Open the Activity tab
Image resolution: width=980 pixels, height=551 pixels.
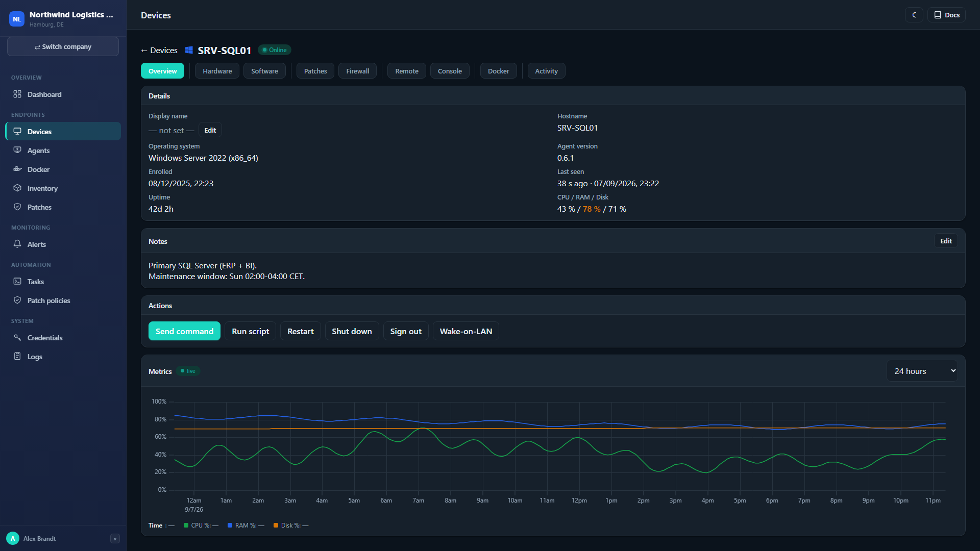pos(546,71)
